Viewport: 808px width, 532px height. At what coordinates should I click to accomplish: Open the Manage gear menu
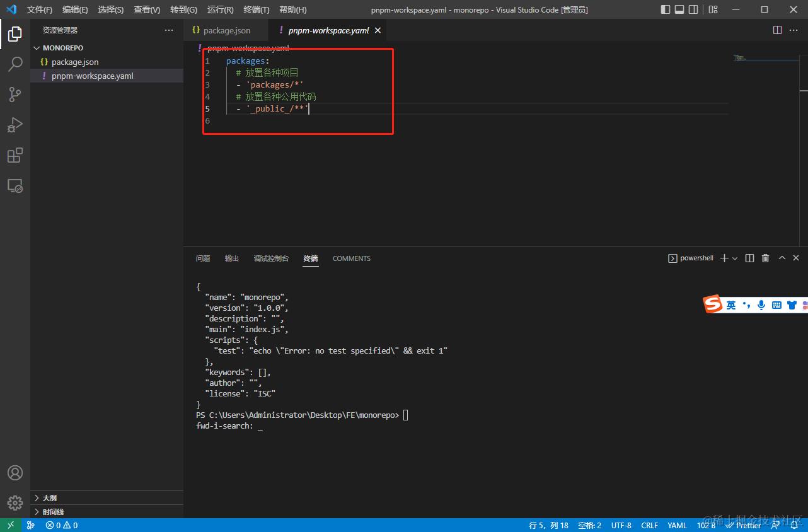click(x=15, y=502)
